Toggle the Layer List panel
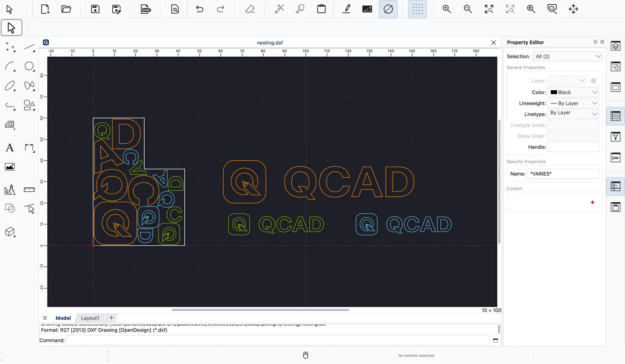The height and width of the screenshot is (364, 625). pyautogui.click(x=616, y=46)
